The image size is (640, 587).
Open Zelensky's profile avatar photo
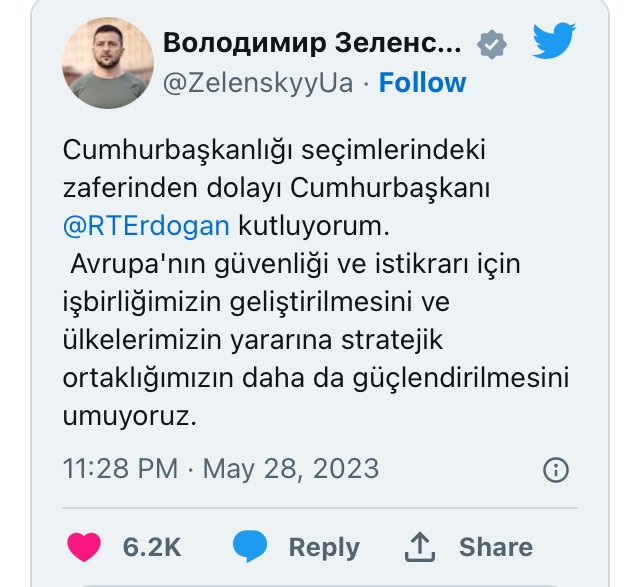pyautogui.click(x=105, y=62)
